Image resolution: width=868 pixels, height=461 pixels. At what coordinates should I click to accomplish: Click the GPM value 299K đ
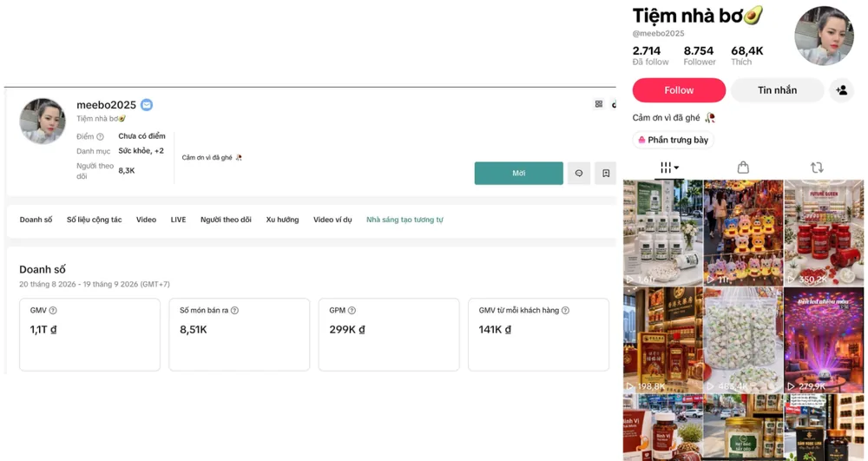coord(347,329)
